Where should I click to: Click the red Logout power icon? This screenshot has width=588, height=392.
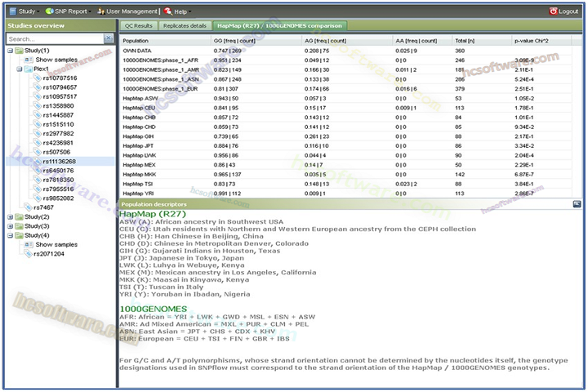(x=553, y=11)
